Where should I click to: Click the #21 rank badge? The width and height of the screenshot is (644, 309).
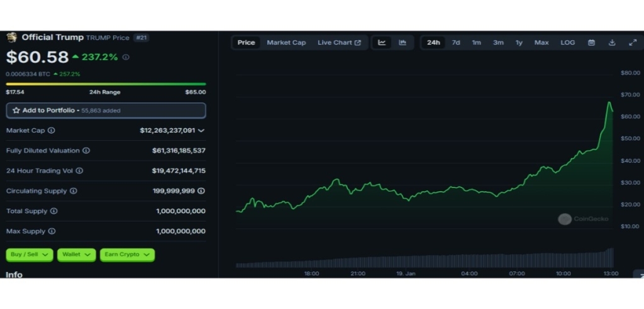coord(142,38)
